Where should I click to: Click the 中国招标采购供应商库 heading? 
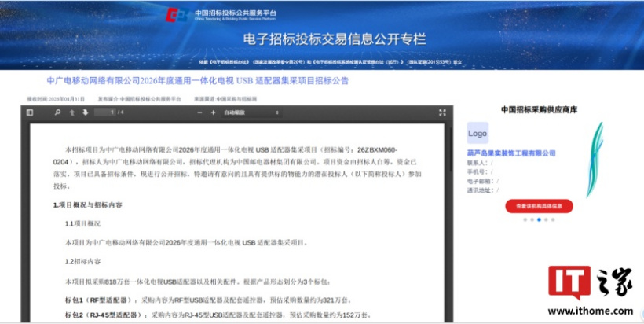click(x=539, y=109)
